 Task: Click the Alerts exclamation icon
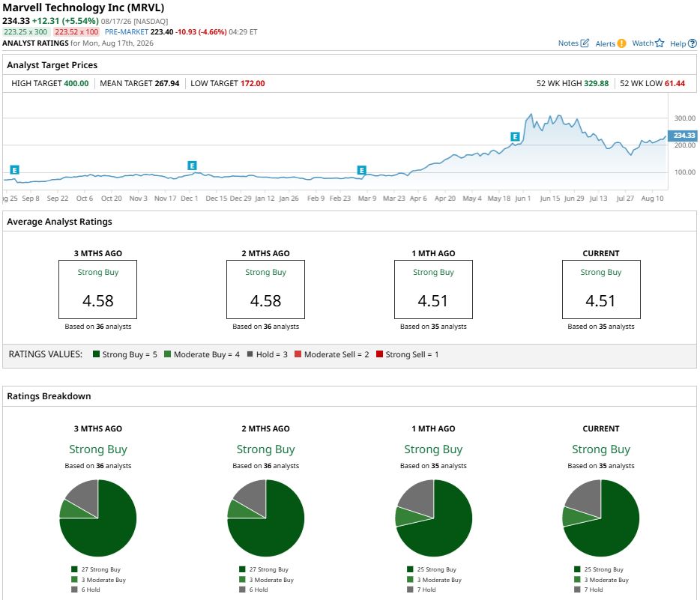621,43
